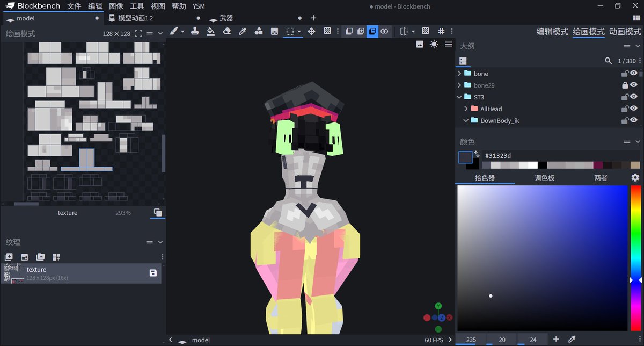Select the move layer tool
The image size is (644, 346).
(311, 32)
